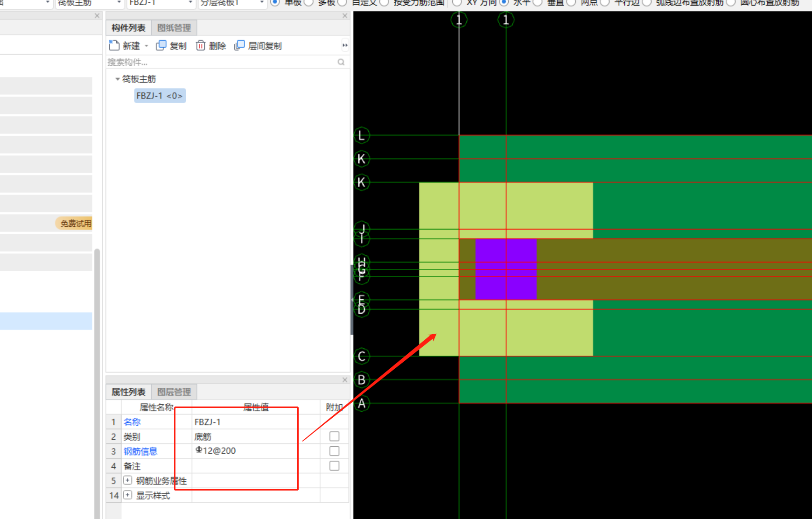Close the left navigation panel
The width and height of the screenshot is (812, 519).
97,15
